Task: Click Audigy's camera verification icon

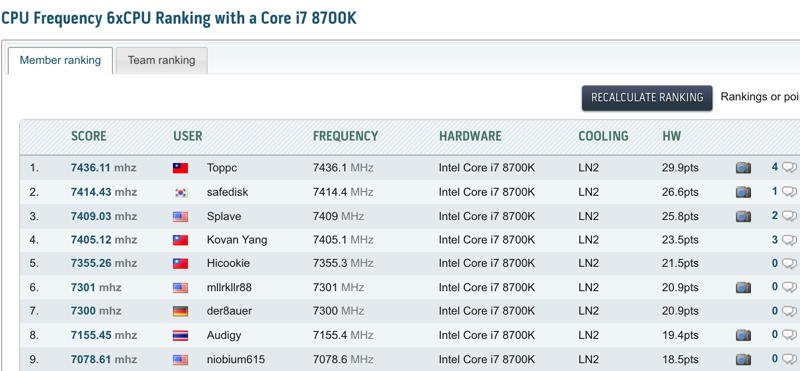Action: pyautogui.click(x=743, y=335)
